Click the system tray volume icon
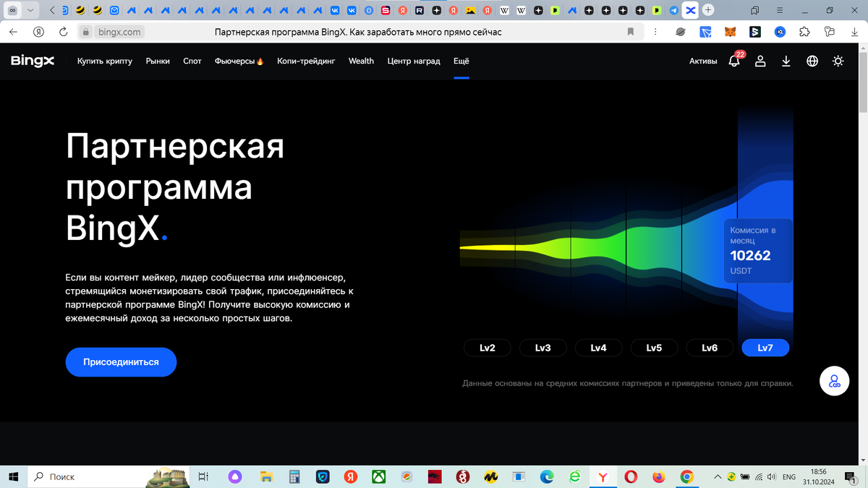Image resolution: width=868 pixels, height=488 pixels. tap(772, 476)
